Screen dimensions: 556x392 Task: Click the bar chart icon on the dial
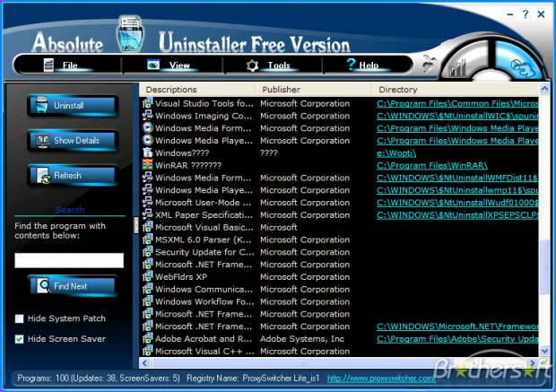(458, 67)
